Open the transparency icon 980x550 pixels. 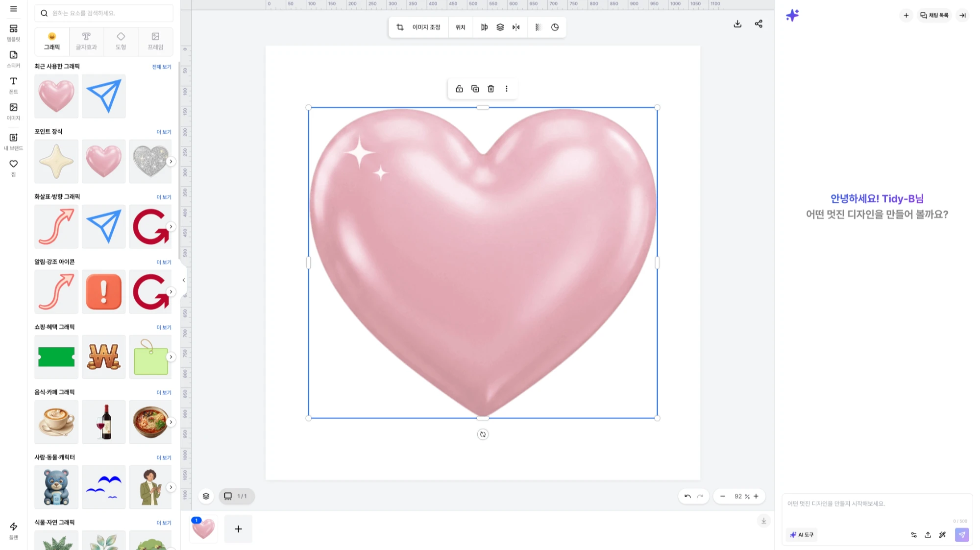point(538,27)
